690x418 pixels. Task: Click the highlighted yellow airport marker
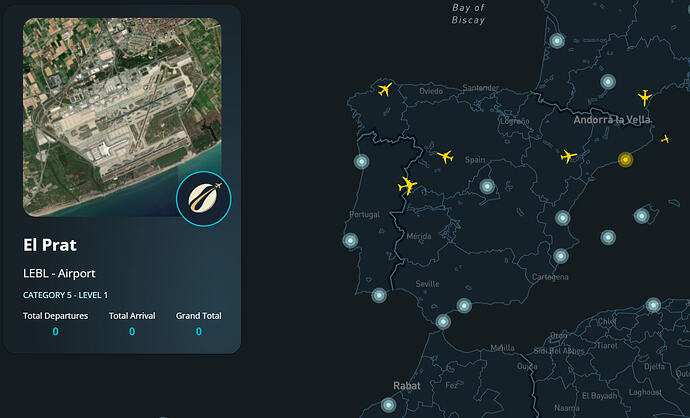click(x=625, y=160)
